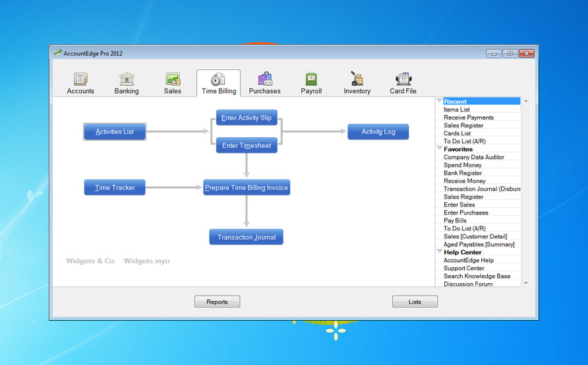Image resolution: width=588 pixels, height=365 pixels.
Task: Open the Activities List button
Action: coord(115,132)
